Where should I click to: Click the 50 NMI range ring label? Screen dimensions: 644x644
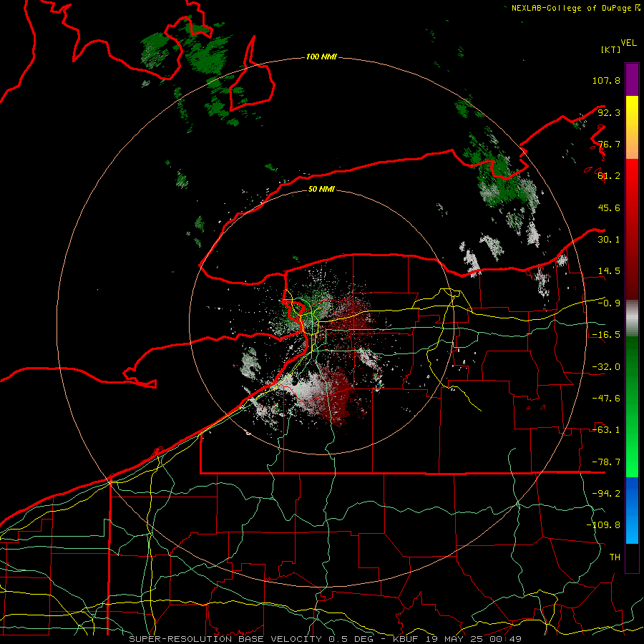pyautogui.click(x=321, y=189)
